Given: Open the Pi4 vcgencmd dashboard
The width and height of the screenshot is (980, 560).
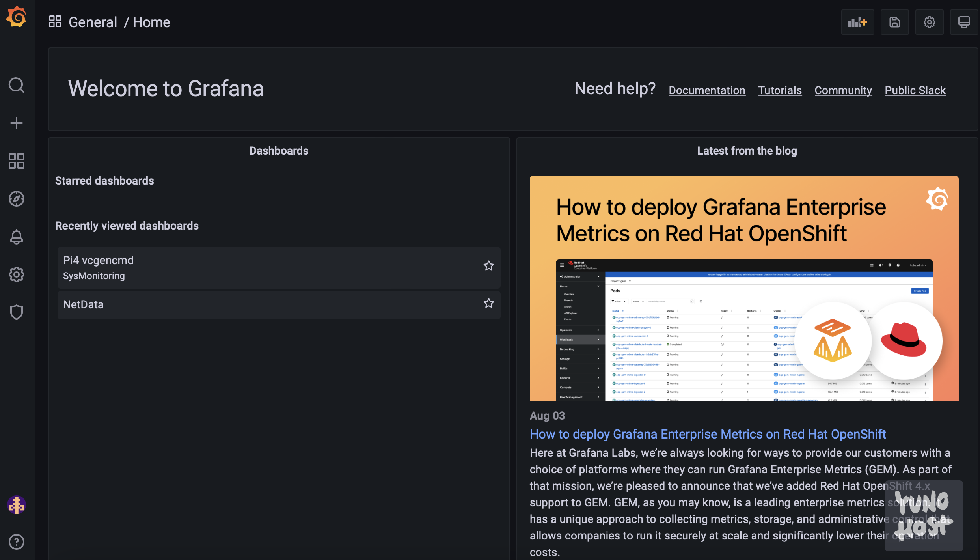Looking at the screenshot, I should pyautogui.click(x=279, y=268).
